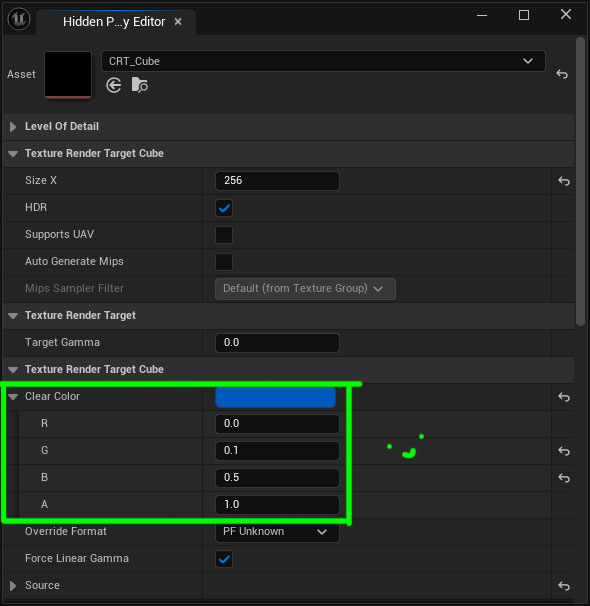The width and height of the screenshot is (590, 606).
Task: Open the Override Format PF Unknown dropdown
Action: 277,531
